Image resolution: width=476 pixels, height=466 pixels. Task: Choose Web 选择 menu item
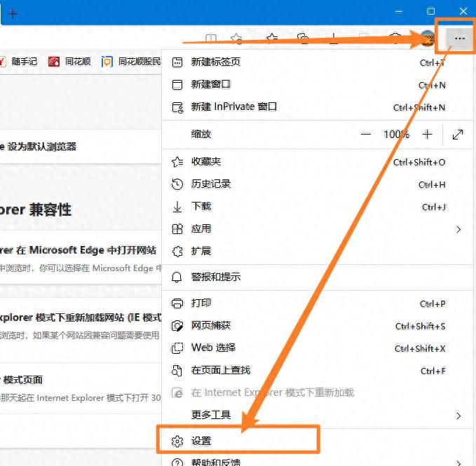(x=316, y=348)
